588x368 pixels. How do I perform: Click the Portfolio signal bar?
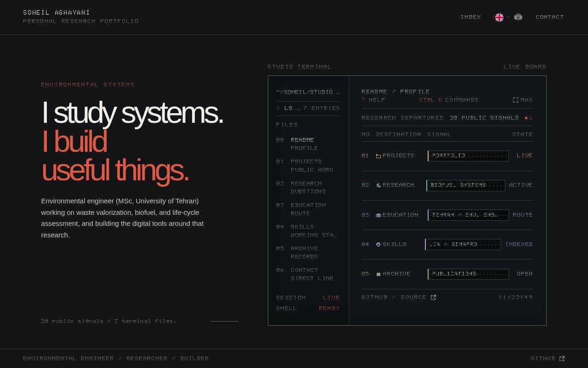(x=468, y=156)
